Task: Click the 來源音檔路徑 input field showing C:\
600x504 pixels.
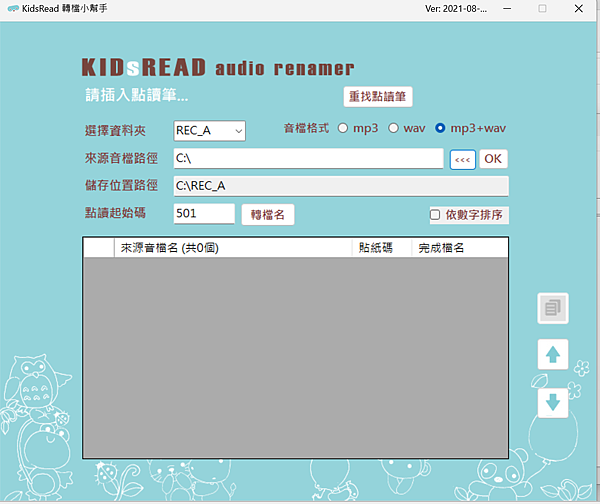Action: pyautogui.click(x=308, y=158)
